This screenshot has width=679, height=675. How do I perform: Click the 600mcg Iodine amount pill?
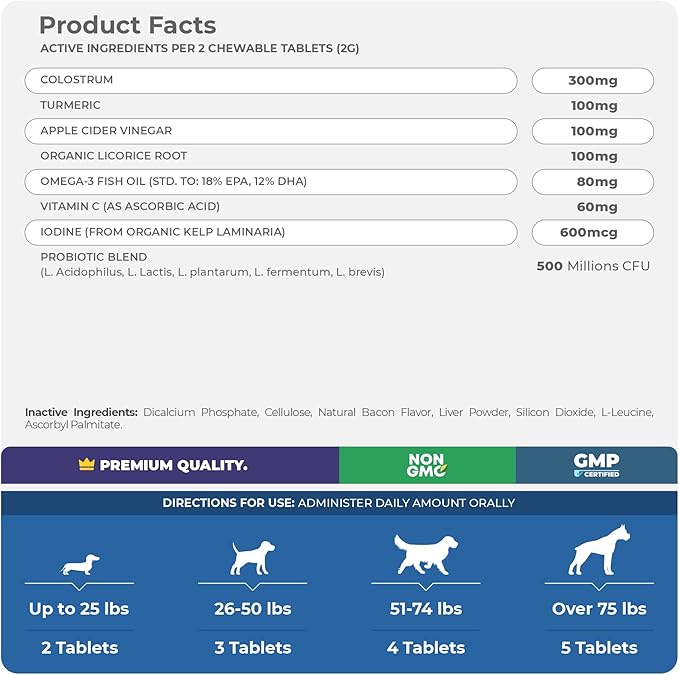coord(592,232)
